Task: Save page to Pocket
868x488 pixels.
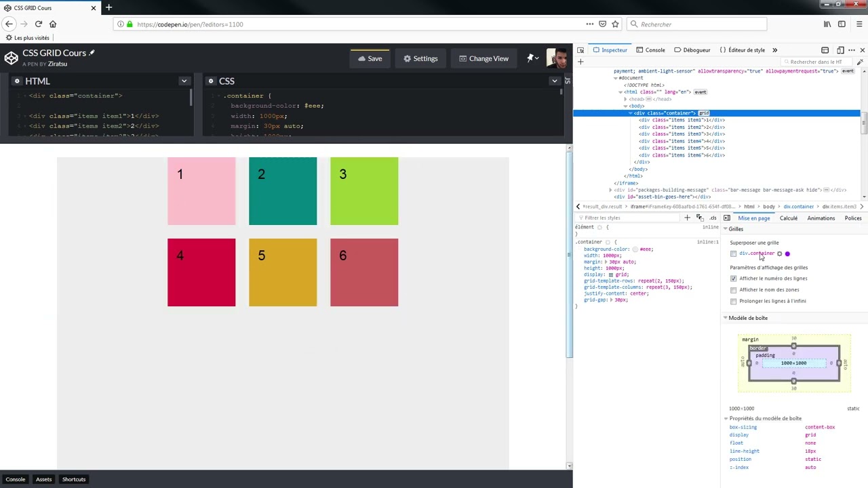Action: [x=602, y=24]
